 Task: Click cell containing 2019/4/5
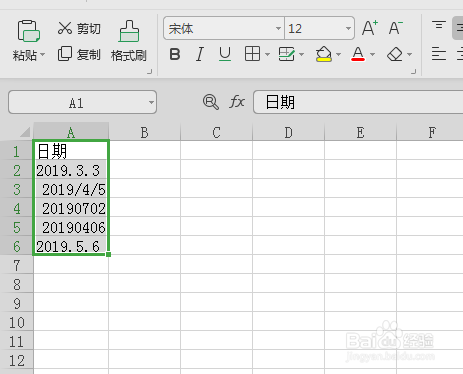click(71, 189)
